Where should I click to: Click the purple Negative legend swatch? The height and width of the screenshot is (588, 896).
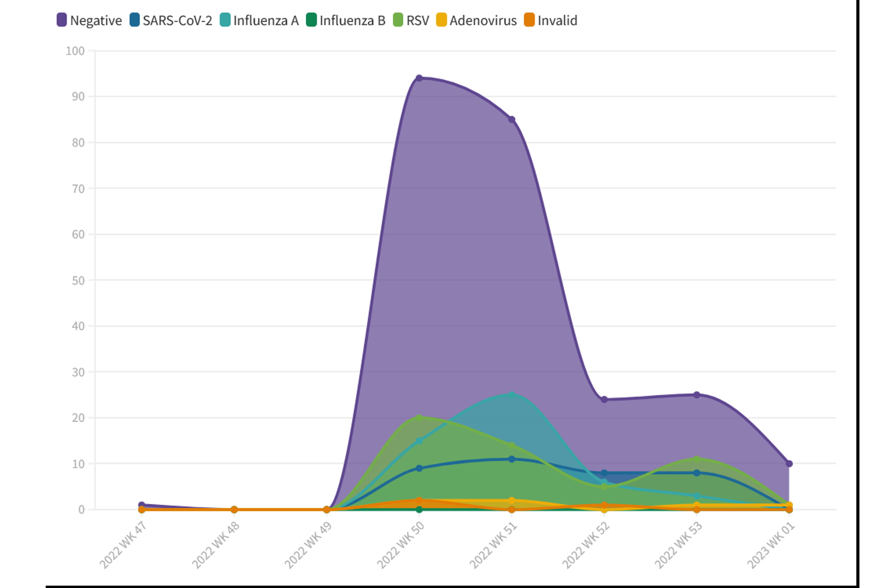click(x=62, y=20)
